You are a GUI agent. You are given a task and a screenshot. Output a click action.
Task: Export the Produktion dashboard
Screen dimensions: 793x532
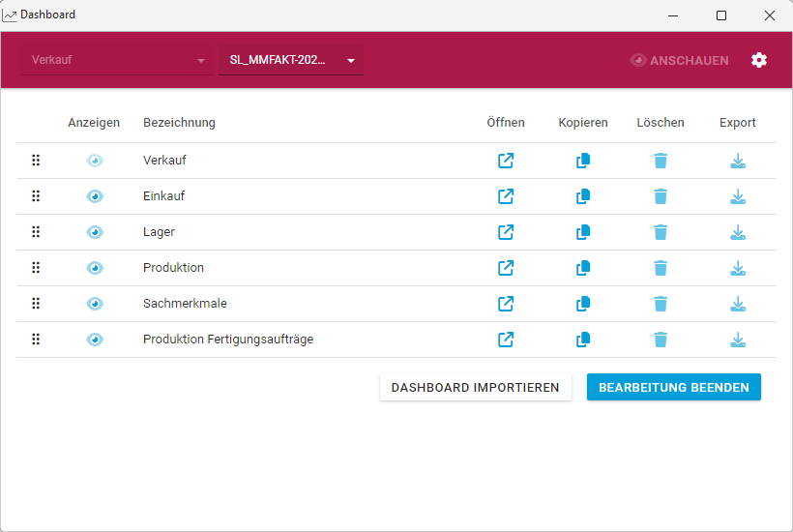tap(738, 268)
